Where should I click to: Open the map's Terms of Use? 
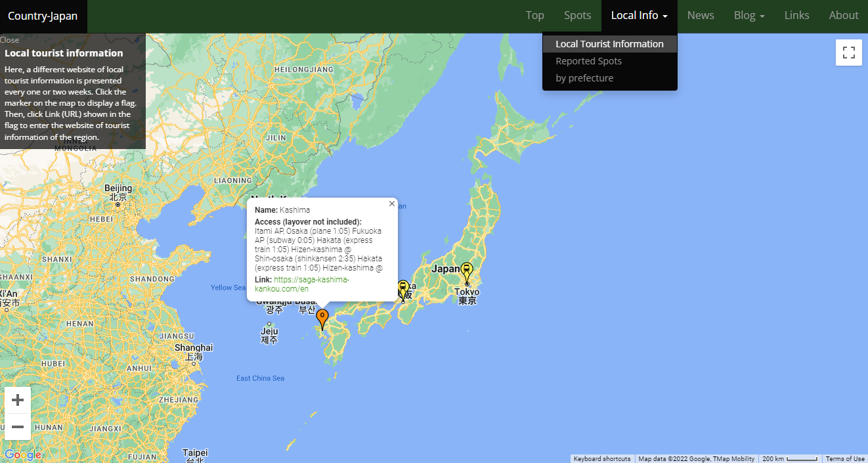coord(844,458)
